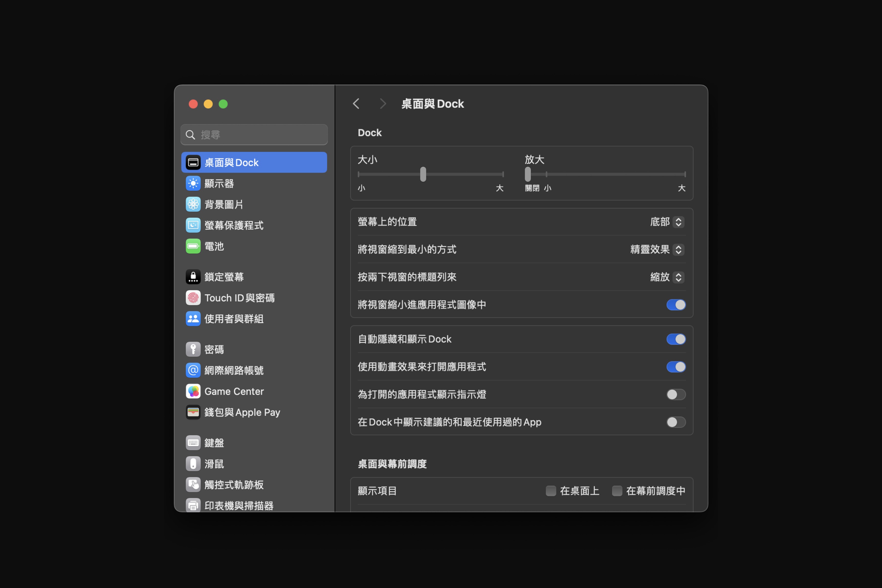
Task: Select 鎖定螢幕 in the sidebar
Action: pos(224,277)
